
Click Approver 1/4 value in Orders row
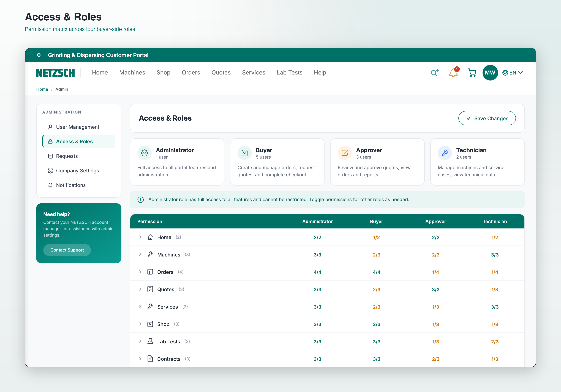point(435,272)
